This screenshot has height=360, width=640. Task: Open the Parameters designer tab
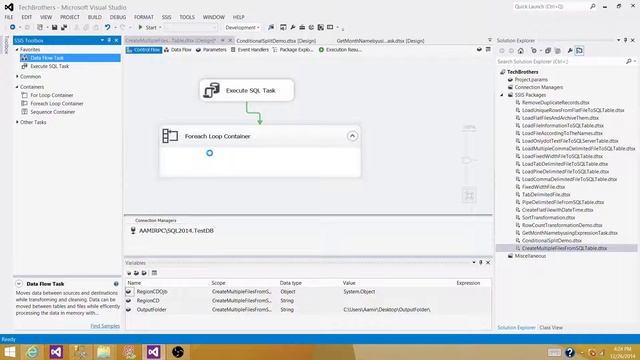pyautogui.click(x=211, y=50)
